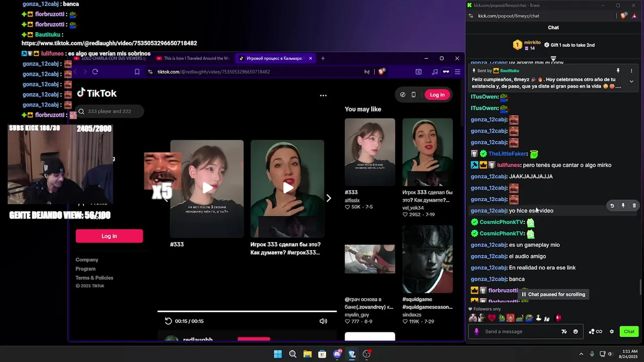This screenshot has height=362, width=644.
Task: Click the Log in button in the TikTok sidebar
Action: pos(109,236)
